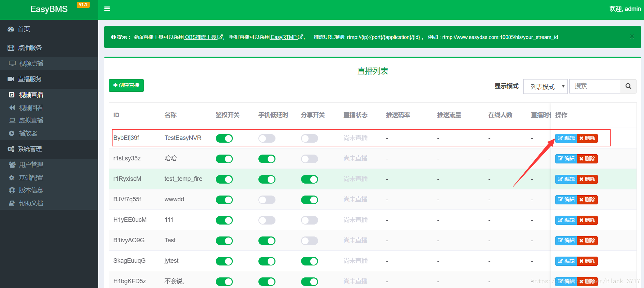
Task: Open the OBS推流工具 link
Action: 204,37
